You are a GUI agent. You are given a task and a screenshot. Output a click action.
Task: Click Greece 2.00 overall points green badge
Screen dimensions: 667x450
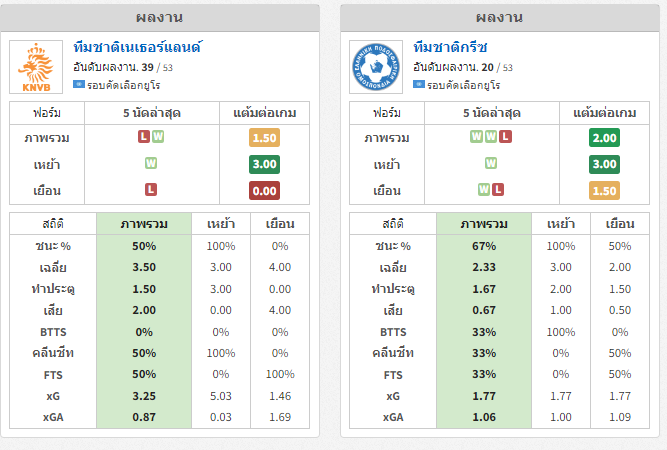pyautogui.click(x=604, y=138)
